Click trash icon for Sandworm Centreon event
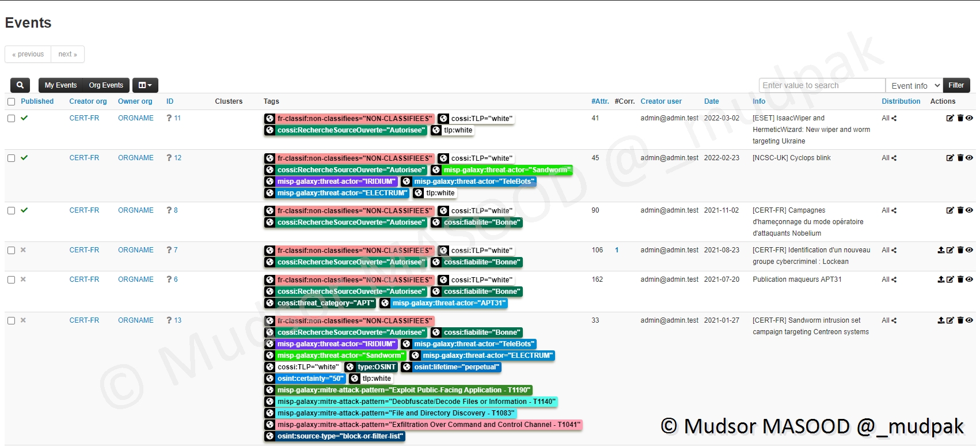The height and width of the screenshot is (446, 980). [960, 320]
